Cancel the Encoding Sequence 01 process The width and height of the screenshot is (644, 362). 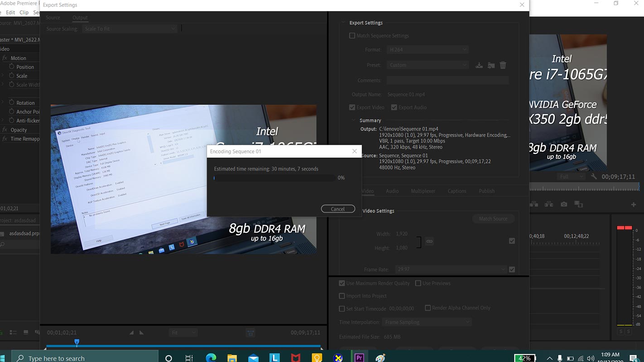pyautogui.click(x=338, y=209)
